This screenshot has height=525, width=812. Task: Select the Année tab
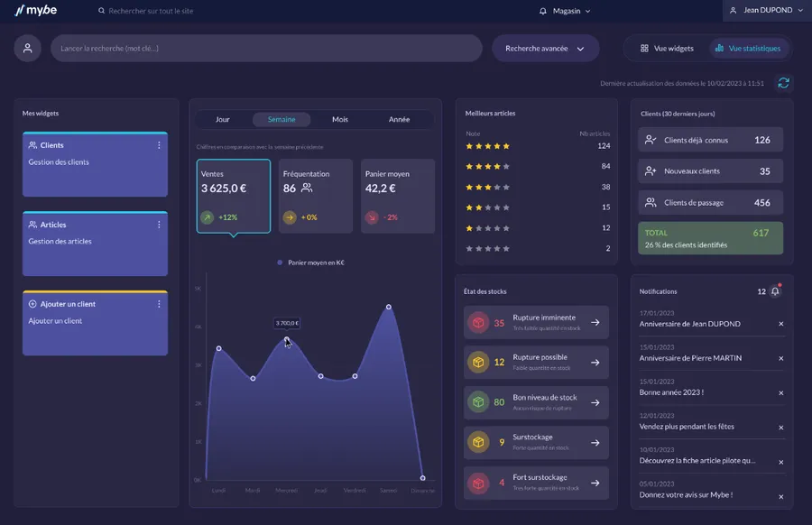click(399, 120)
